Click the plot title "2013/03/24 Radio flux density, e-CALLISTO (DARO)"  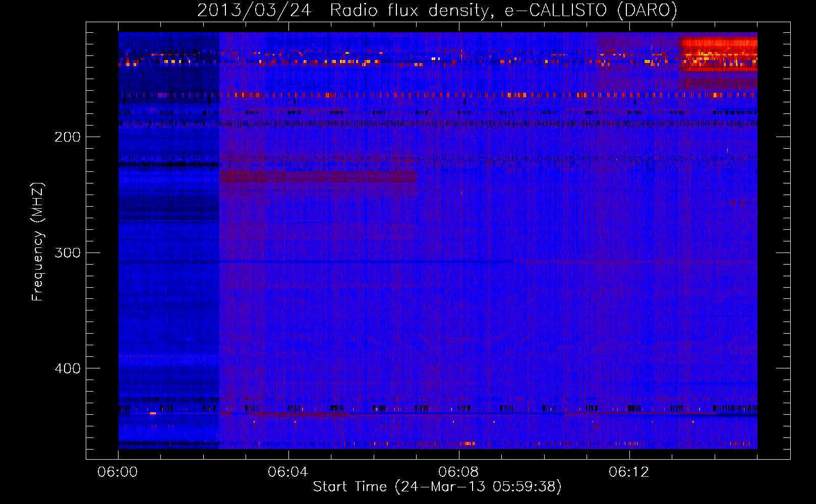point(437,10)
